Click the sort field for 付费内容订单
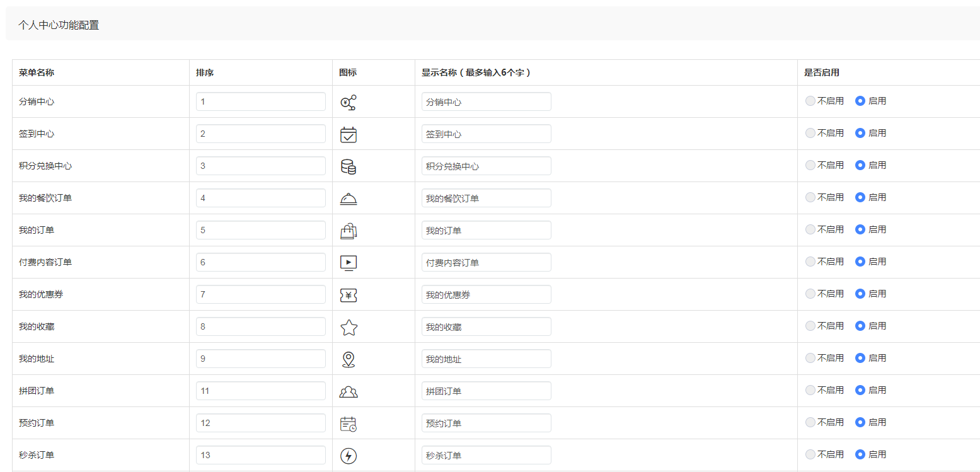Screen dimensions: 980x472 pyautogui.click(x=261, y=262)
